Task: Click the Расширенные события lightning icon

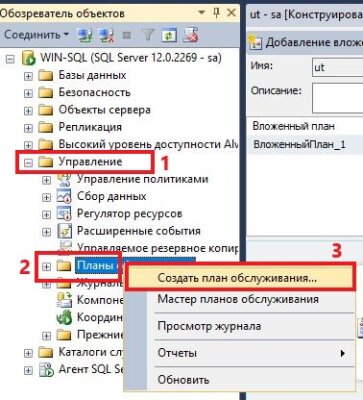Action: pyautogui.click(x=64, y=231)
